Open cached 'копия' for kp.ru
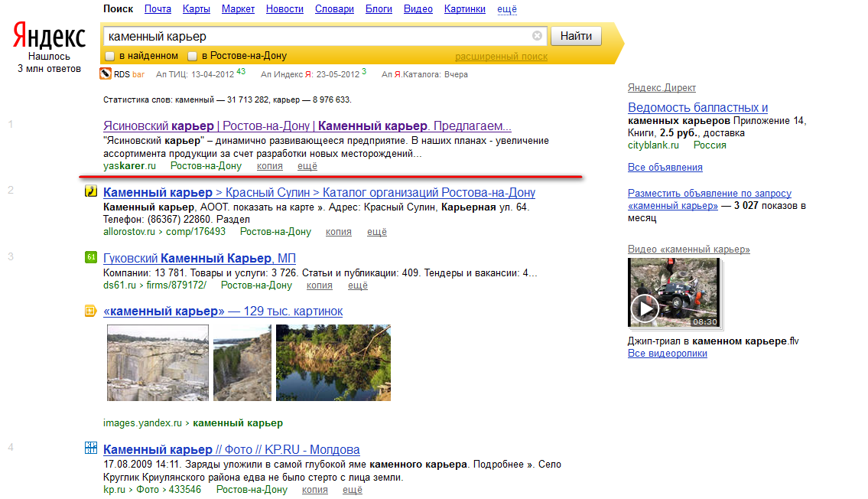The height and width of the screenshot is (499, 868). [x=315, y=490]
